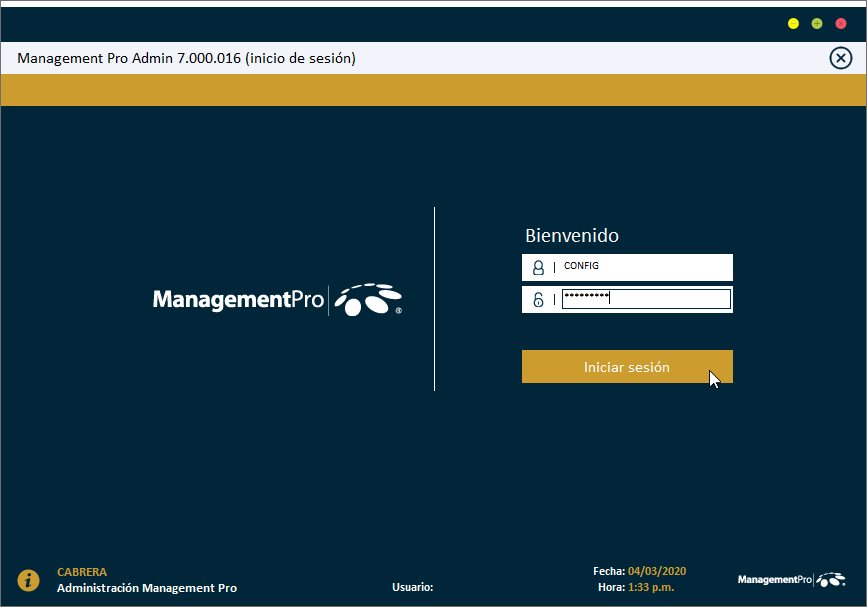
Task: Click the padlock icon beside password
Action: coord(538,300)
